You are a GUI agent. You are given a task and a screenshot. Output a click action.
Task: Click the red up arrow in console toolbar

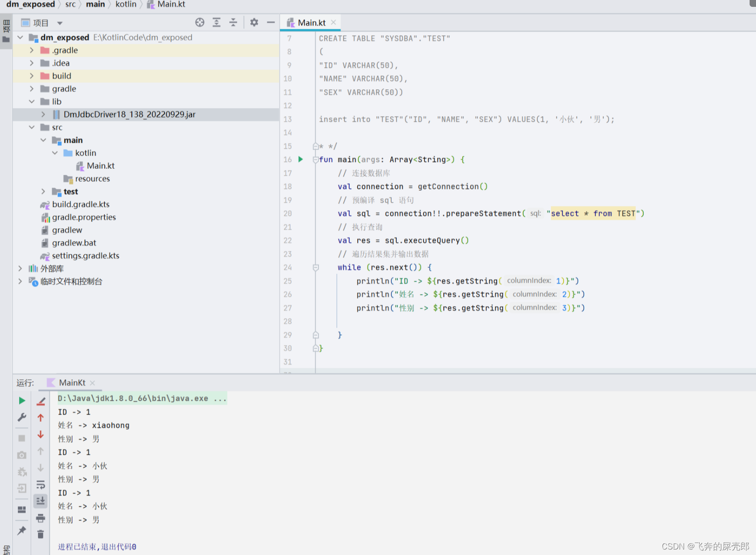coord(41,418)
